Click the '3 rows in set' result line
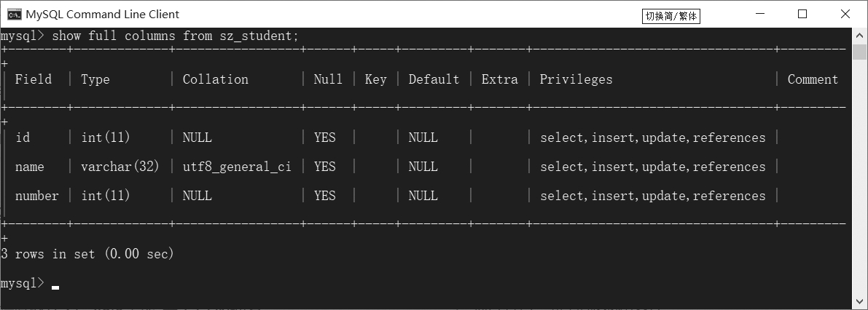 [87, 254]
